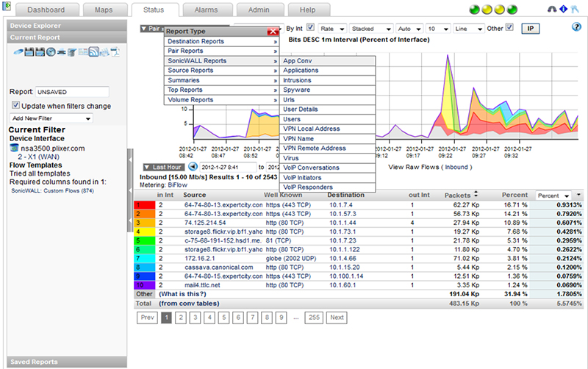
Task: Open the Line graph type dropdown
Action: [468, 29]
